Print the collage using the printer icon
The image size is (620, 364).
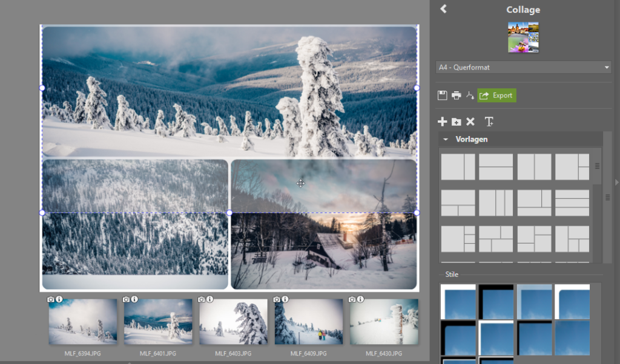[x=457, y=95]
